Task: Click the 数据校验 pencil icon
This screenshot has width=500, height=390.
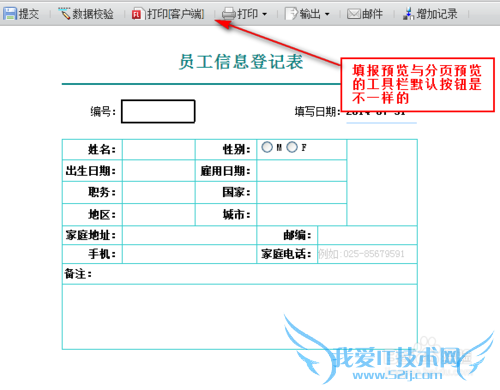Action: (64, 14)
